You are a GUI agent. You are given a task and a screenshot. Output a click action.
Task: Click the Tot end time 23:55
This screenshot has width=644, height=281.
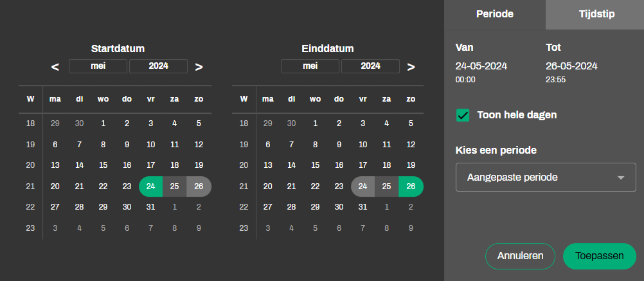coord(555,80)
